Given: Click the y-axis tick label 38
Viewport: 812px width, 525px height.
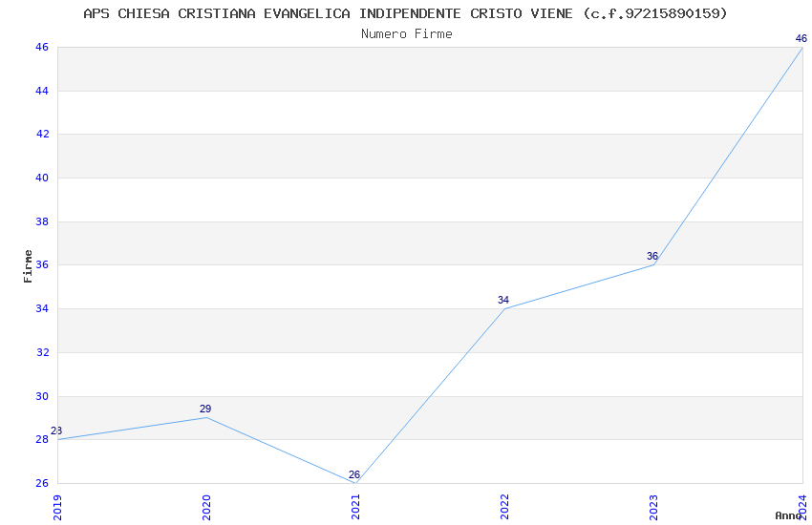Looking at the screenshot, I should (42, 221).
